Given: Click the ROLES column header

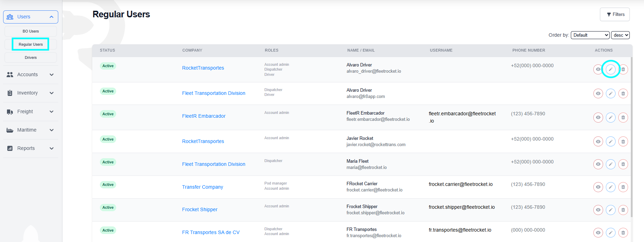Looking at the screenshot, I should [x=272, y=50].
